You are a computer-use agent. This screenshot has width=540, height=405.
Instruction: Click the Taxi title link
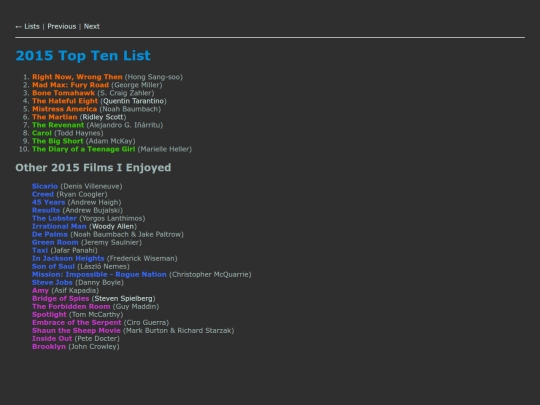40,250
